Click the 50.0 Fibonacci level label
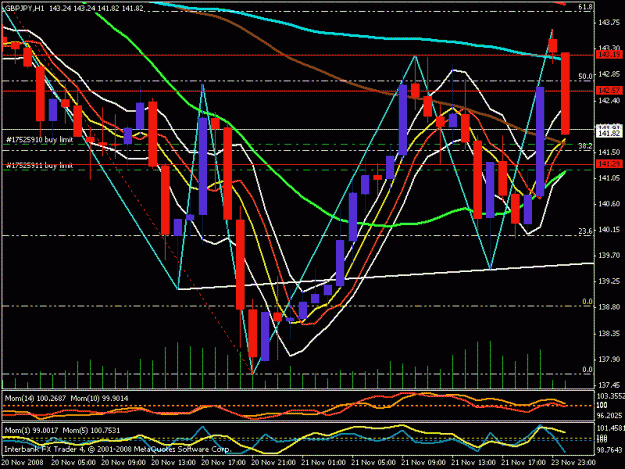625x469 pixels. 585,76
